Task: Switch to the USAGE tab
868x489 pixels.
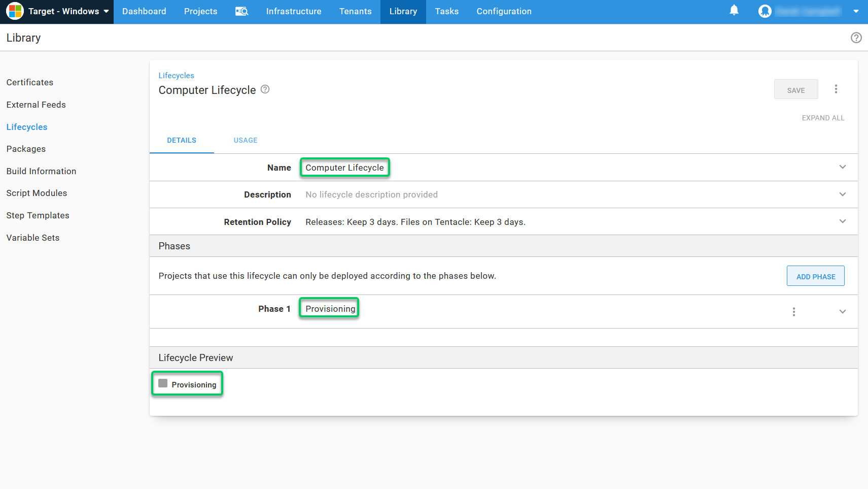Action: coord(246,140)
